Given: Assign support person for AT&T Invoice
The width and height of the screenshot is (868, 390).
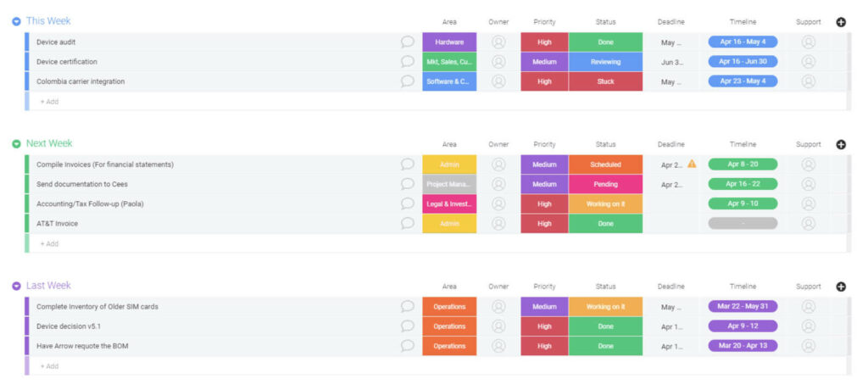Looking at the screenshot, I should [809, 224].
